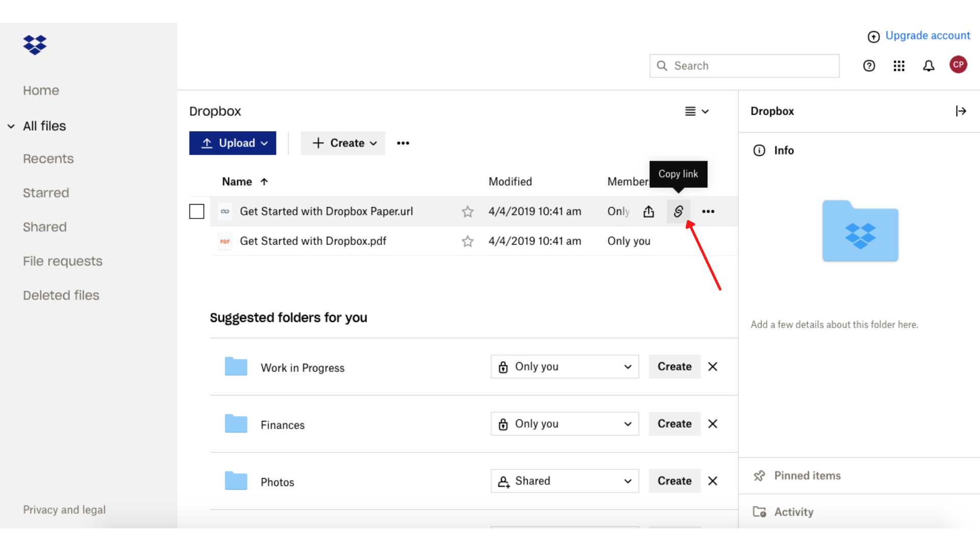Click the Copy link icon for the file

pyautogui.click(x=678, y=211)
